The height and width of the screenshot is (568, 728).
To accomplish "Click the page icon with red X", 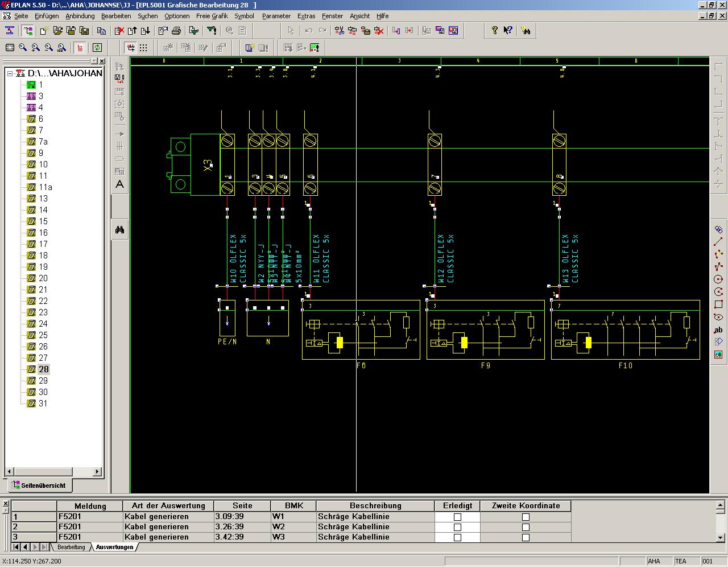I will 119,30.
